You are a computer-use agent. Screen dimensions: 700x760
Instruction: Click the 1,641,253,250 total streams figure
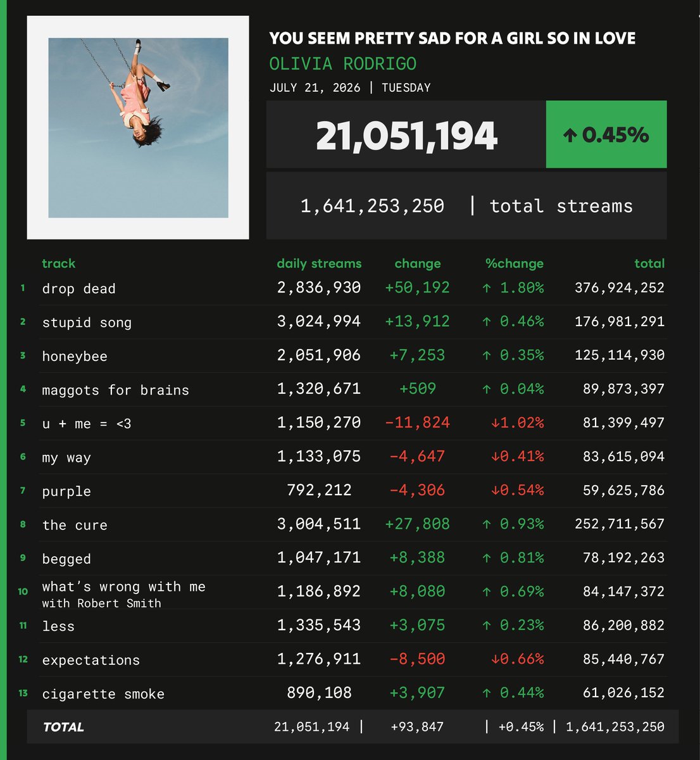(x=372, y=206)
